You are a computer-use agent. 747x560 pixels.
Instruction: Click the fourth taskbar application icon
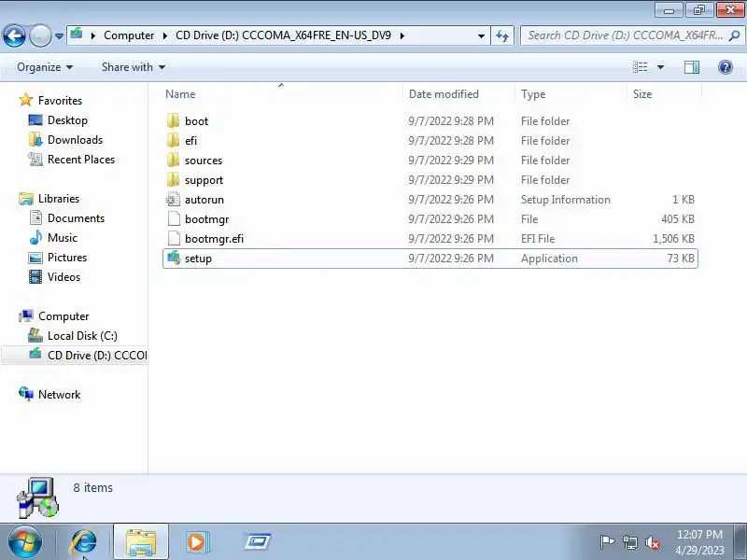(258, 541)
